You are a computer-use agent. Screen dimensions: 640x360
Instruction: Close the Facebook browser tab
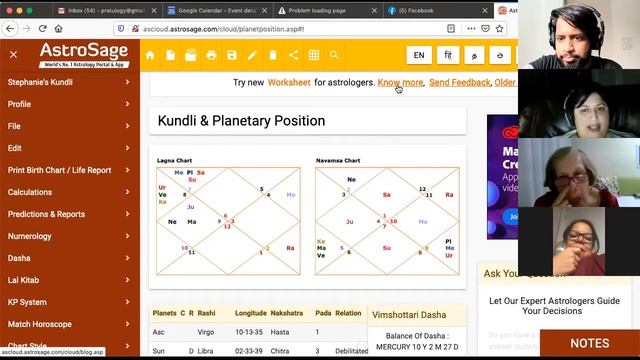pos(485,11)
